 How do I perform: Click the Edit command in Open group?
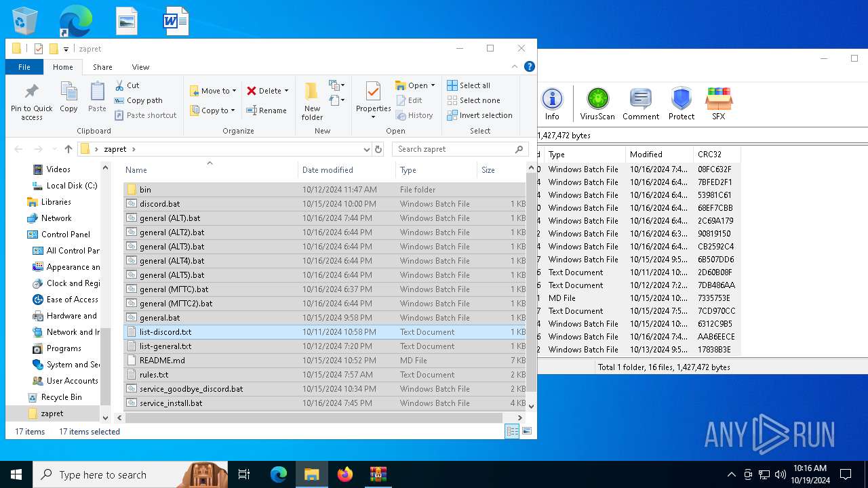pos(409,100)
